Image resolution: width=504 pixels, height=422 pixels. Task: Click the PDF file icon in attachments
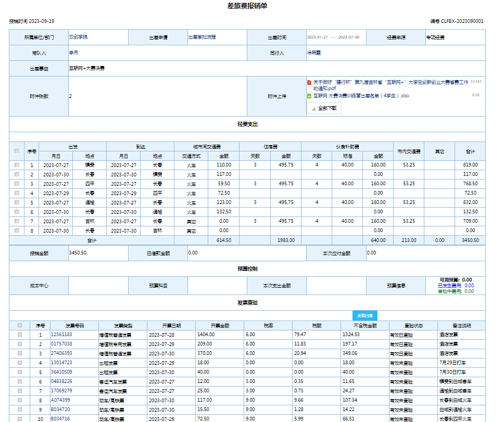coord(309,83)
